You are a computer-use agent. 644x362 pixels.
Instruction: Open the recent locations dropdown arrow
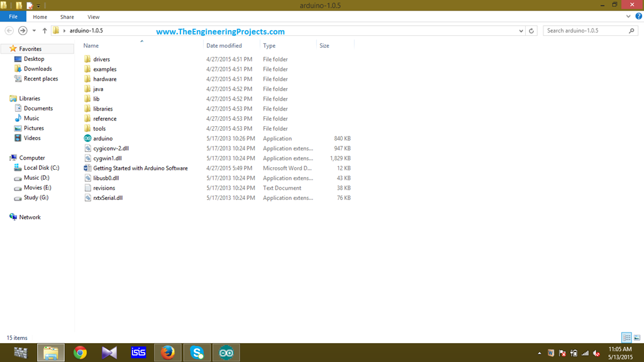point(34,31)
